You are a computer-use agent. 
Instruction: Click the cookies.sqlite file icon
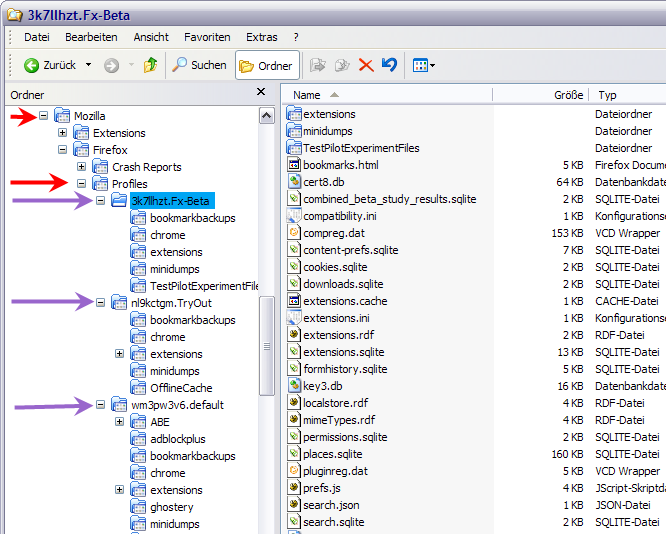click(x=294, y=267)
